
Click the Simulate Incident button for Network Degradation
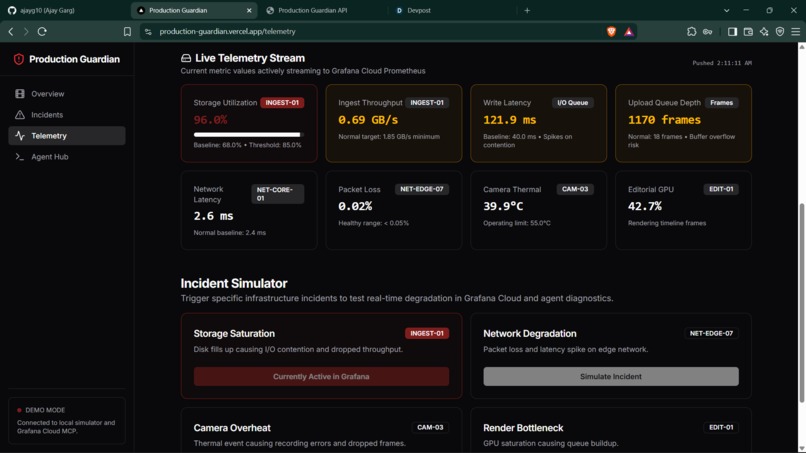click(x=611, y=376)
